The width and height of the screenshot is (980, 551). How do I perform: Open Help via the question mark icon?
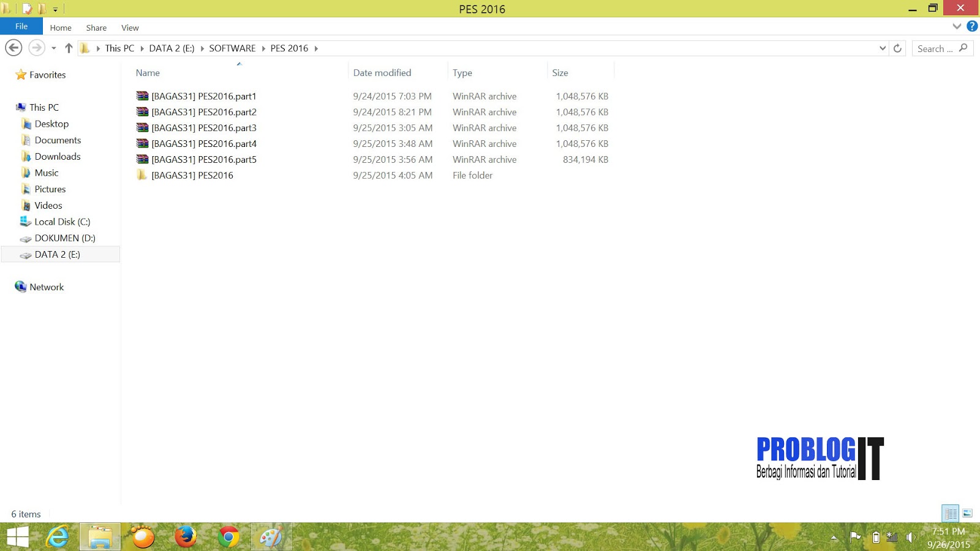click(x=972, y=26)
